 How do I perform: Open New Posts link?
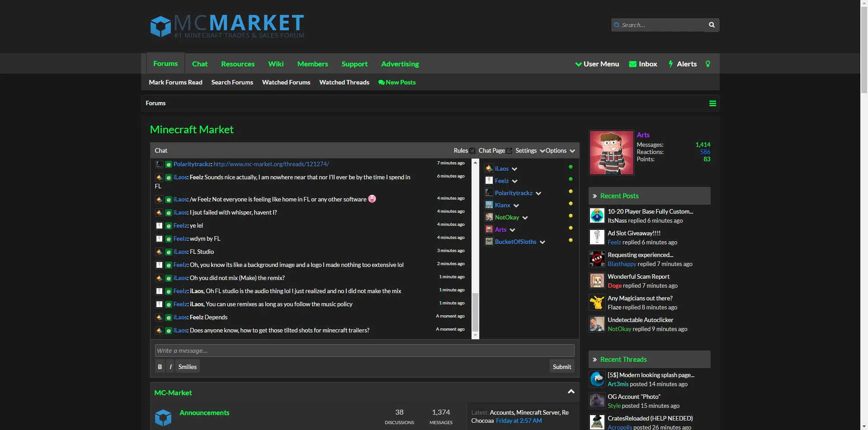pos(397,82)
